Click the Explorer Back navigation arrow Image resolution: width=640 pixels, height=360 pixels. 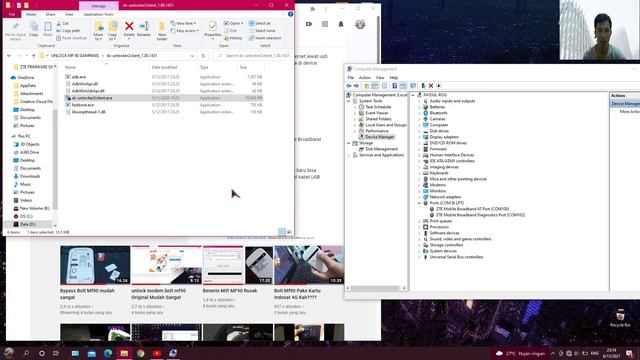[9, 56]
